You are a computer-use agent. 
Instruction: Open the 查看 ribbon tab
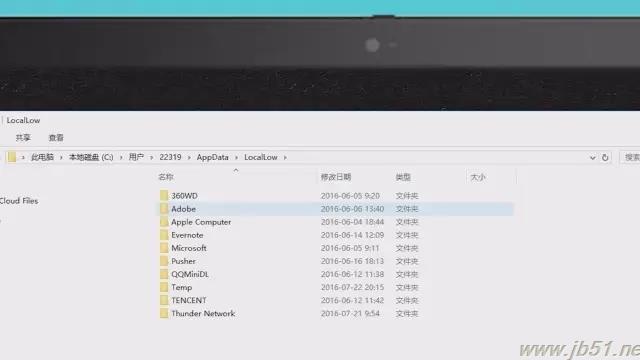56,138
